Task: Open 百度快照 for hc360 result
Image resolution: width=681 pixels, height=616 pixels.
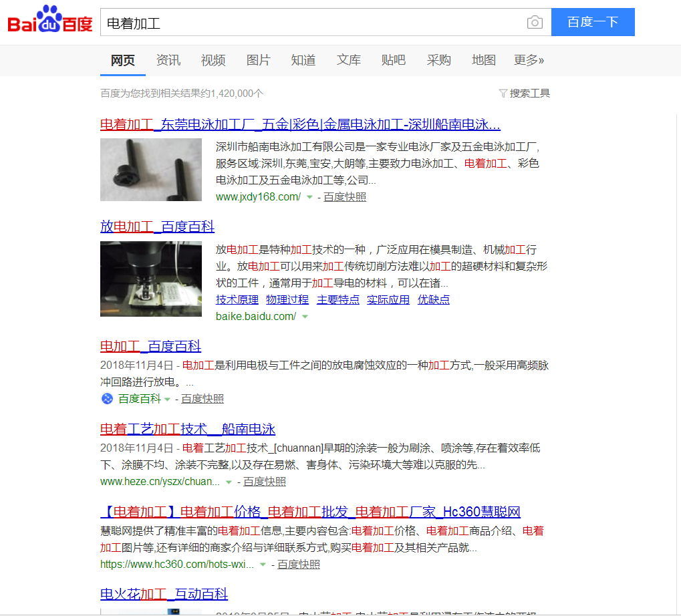Action: [x=298, y=565]
